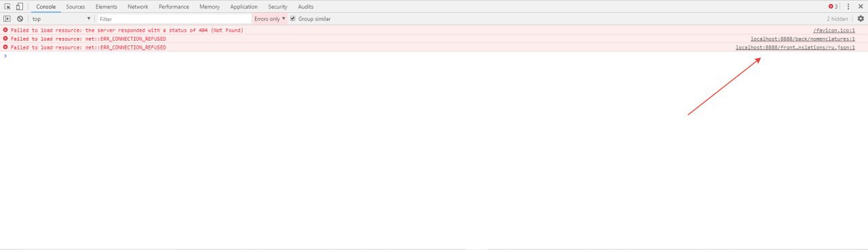The height and width of the screenshot is (250, 868).
Task: Open the Memory tab
Action: [x=210, y=7]
